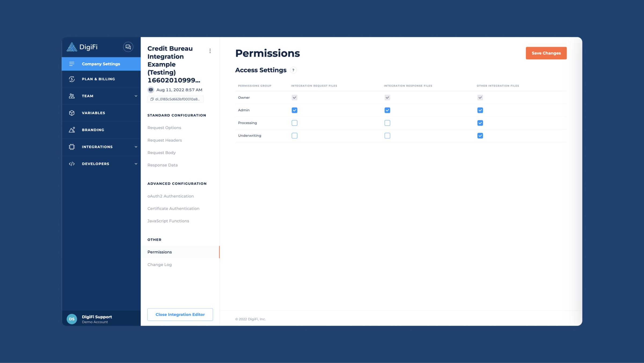
Task: Click the Save Changes button
Action: point(546,53)
